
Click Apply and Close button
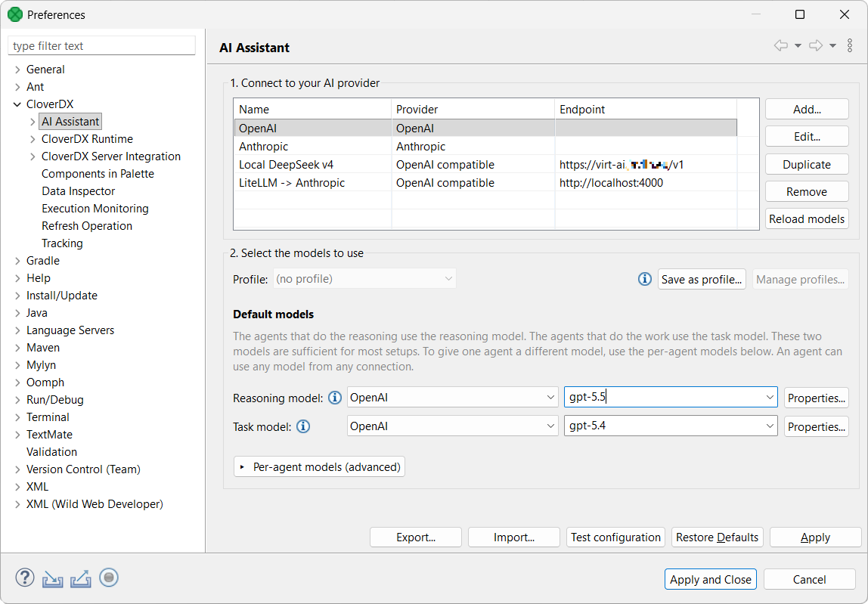710,579
